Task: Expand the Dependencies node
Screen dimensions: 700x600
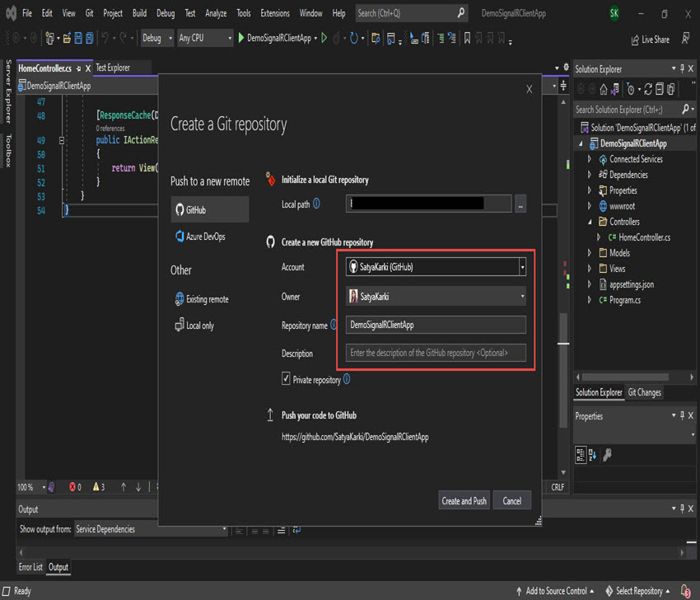Action: pyautogui.click(x=590, y=174)
